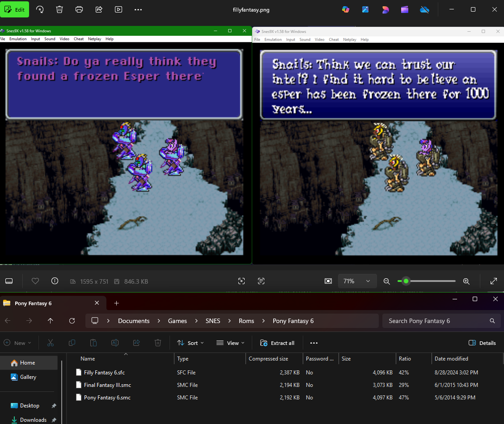Zoom out with the minus magnifier
The width and height of the screenshot is (504, 424).
click(x=387, y=281)
